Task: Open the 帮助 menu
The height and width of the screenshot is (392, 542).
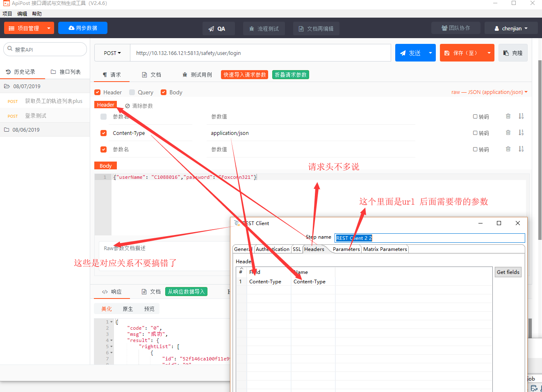Action: coord(37,14)
